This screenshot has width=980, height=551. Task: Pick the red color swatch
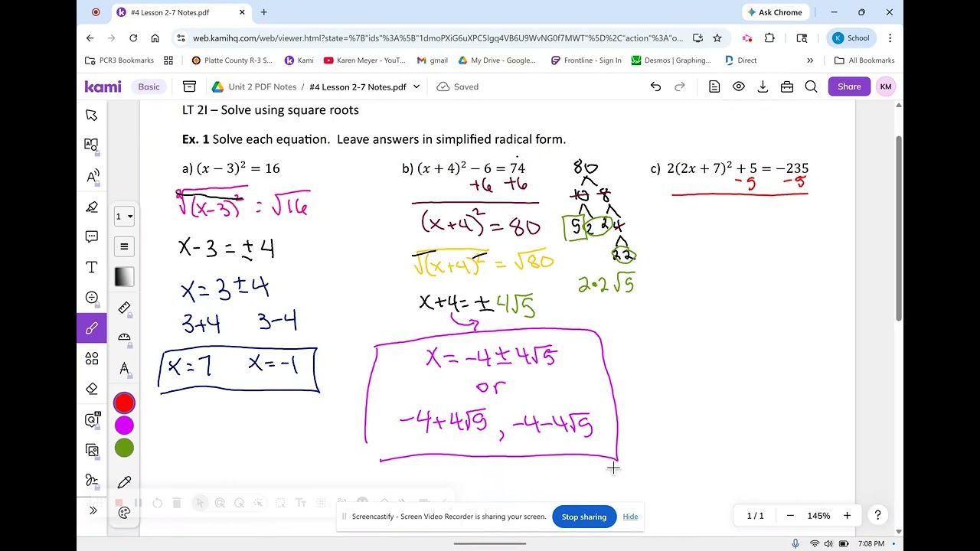click(124, 403)
